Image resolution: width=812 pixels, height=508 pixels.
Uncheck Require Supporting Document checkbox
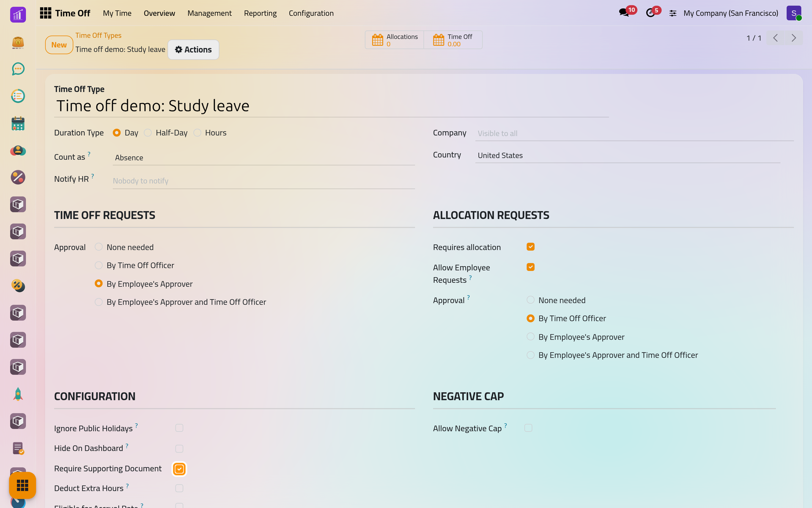click(x=179, y=469)
